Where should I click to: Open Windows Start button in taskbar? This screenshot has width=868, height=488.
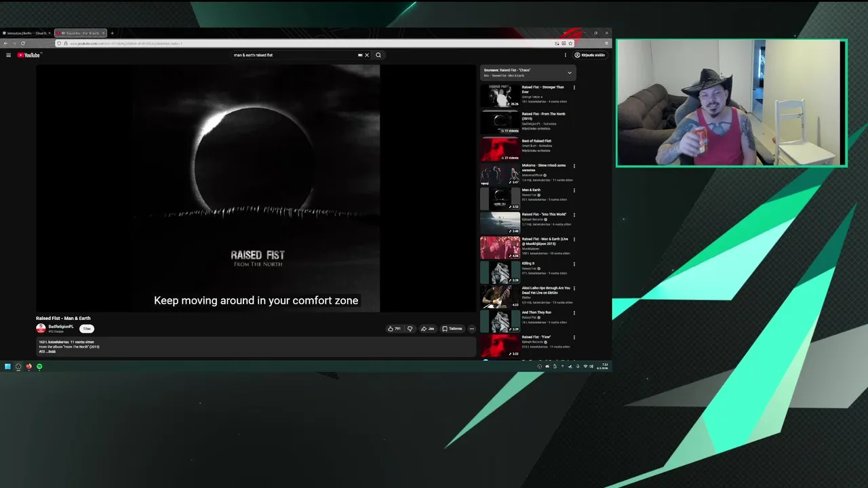(7, 367)
